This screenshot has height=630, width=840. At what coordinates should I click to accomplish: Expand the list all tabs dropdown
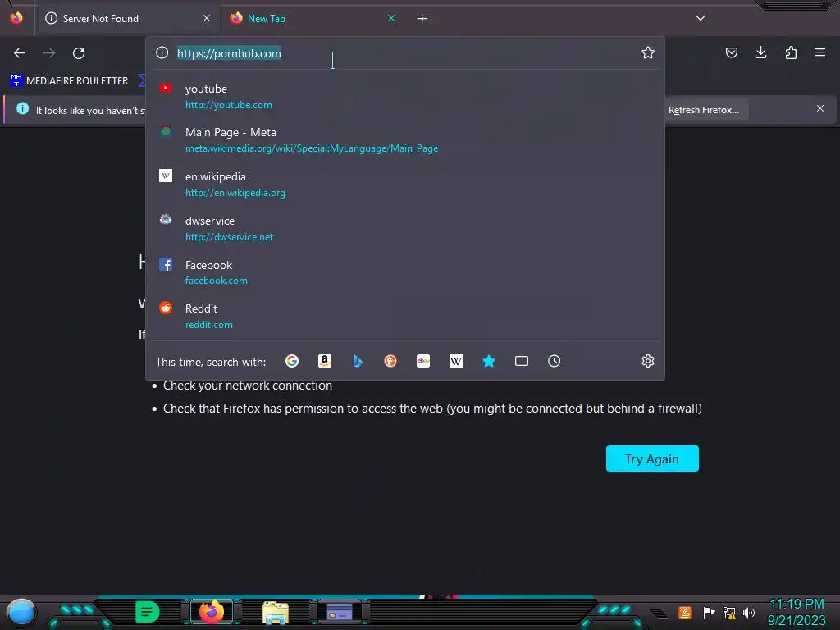701,18
